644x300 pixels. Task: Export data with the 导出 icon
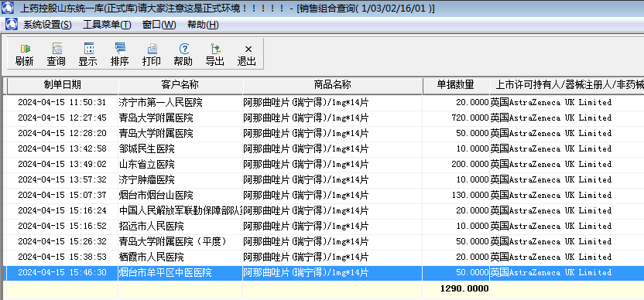pyautogui.click(x=215, y=55)
